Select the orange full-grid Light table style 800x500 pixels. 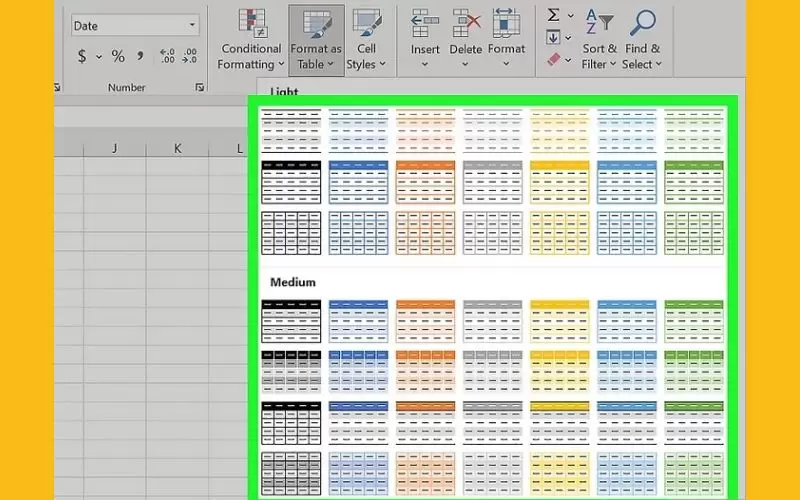[425, 233]
